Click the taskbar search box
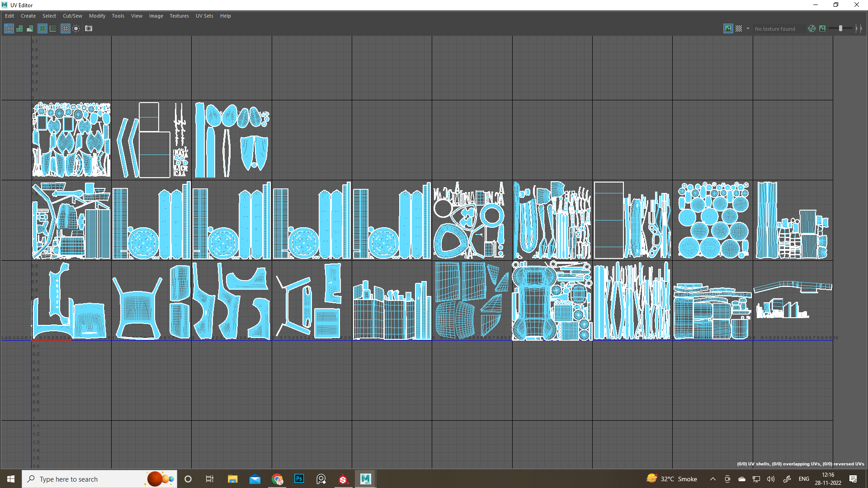This screenshot has height=488, width=868. [99, 479]
